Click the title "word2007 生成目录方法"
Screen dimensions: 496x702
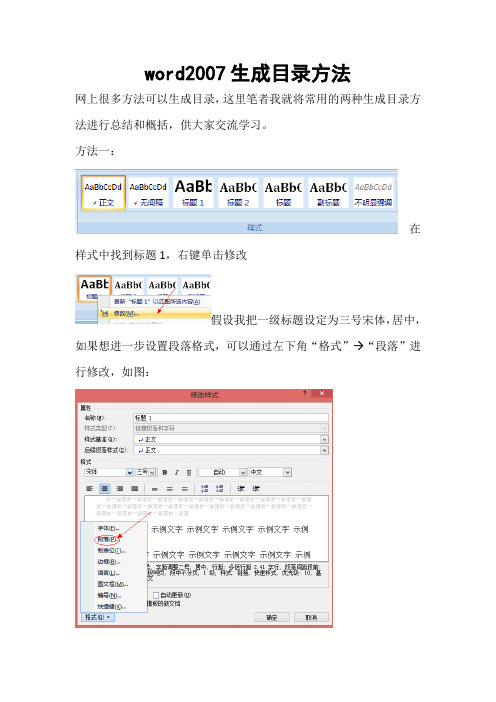[x=248, y=73]
